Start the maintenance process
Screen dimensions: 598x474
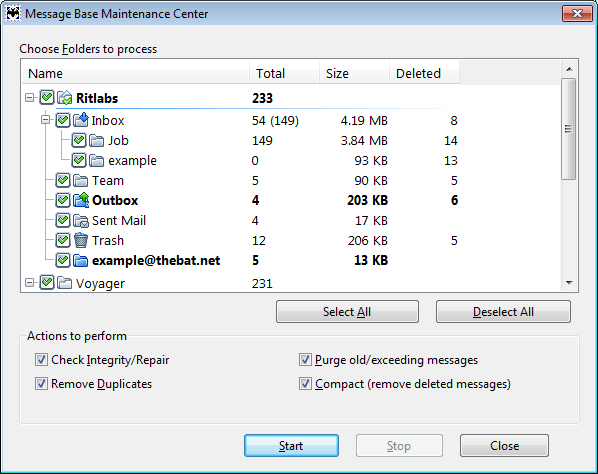[291, 445]
